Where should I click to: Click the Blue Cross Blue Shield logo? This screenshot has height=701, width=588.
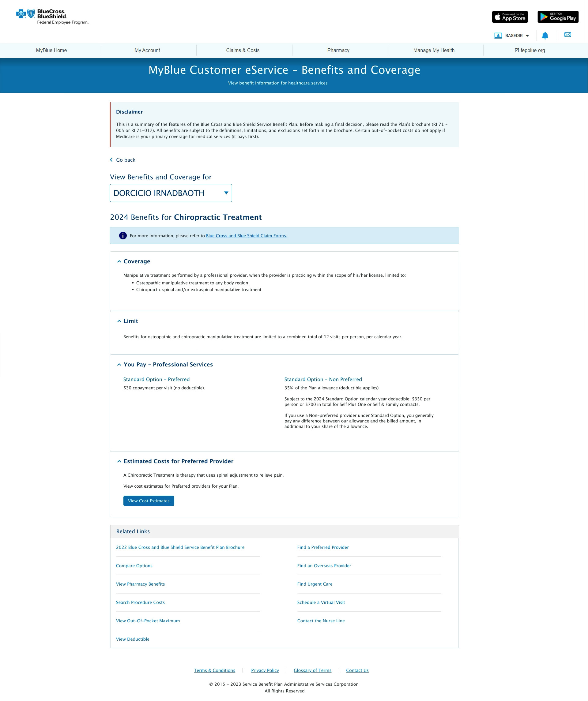[x=52, y=16]
